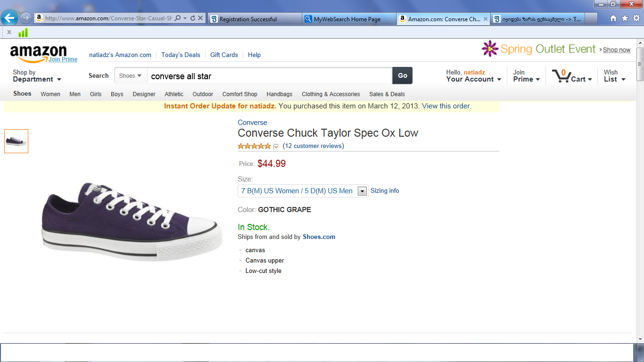Open the Handbags category menu item
Viewport: 644px width, 362px height.
pyautogui.click(x=279, y=94)
